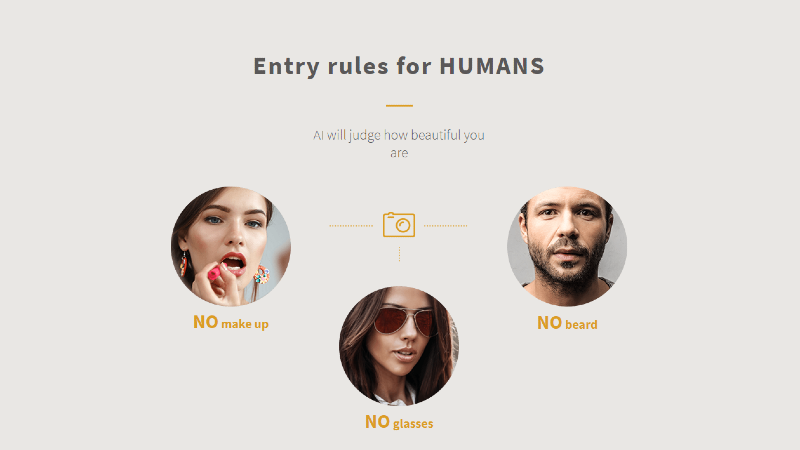Click the camera lens circle inside icon

(403, 226)
